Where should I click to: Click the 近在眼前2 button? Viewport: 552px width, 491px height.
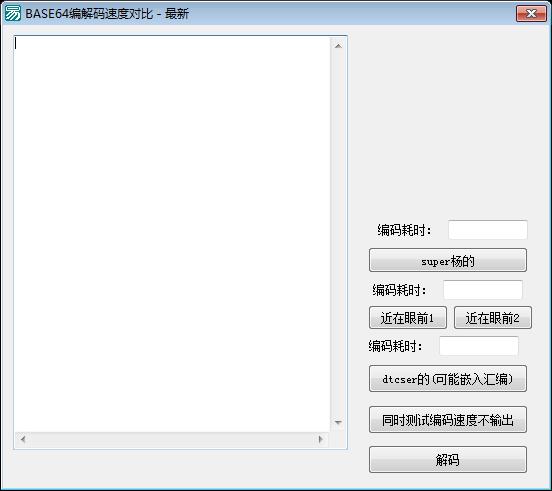(x=493, y=318)
